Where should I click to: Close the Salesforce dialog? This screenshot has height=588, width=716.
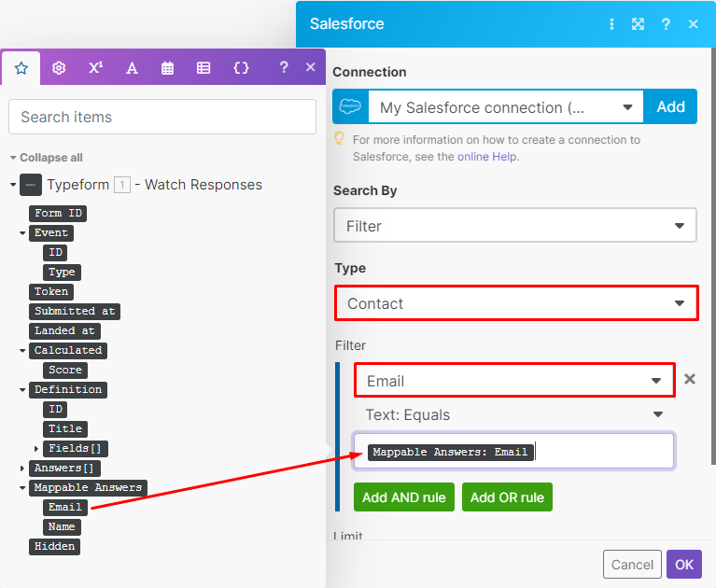[x=694, y=24]
